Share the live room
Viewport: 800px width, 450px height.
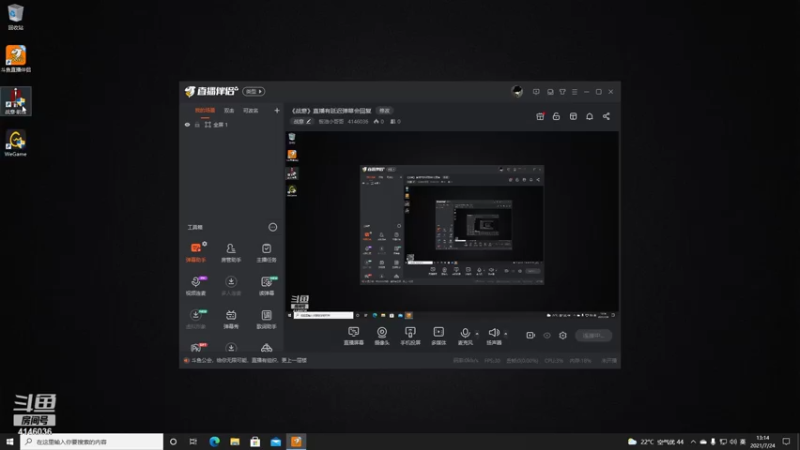coord(606,116)
